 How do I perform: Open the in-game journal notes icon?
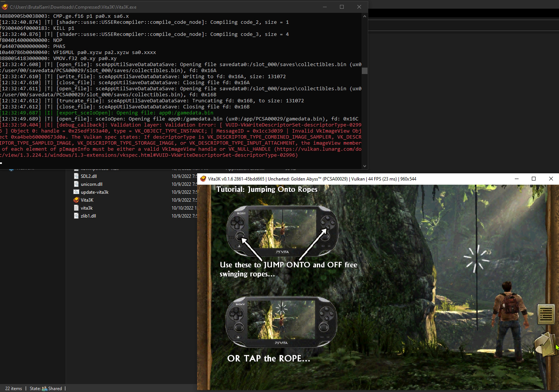(546, 313)
